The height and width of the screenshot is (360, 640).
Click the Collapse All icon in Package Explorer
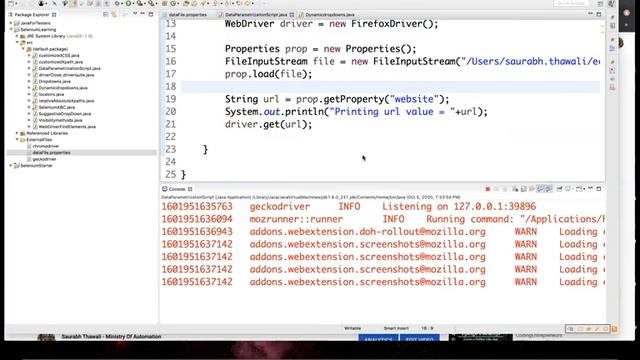point(106,15)
